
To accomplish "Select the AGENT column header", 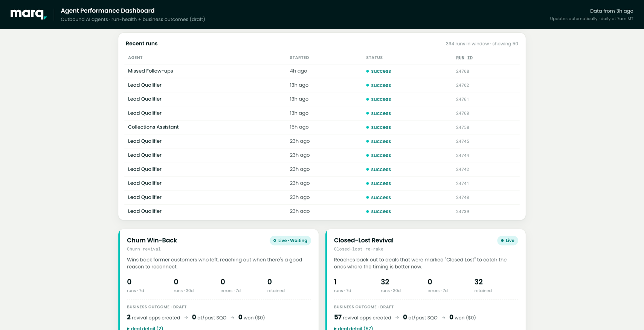I will pos(135,58).
